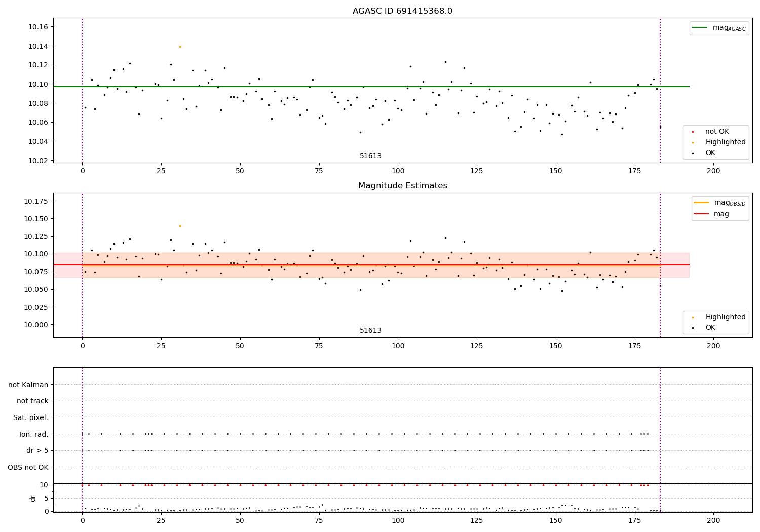The height and width of the screenshot is (532, 760).
Task: Click the '51613' label in Magnitude Estimates plot
Action: coord(370,331)
